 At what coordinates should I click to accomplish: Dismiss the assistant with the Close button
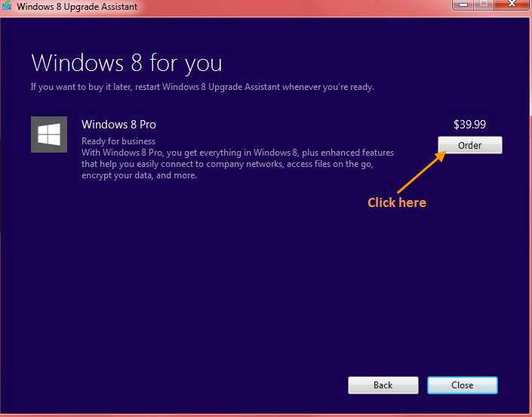click(463, 385)
